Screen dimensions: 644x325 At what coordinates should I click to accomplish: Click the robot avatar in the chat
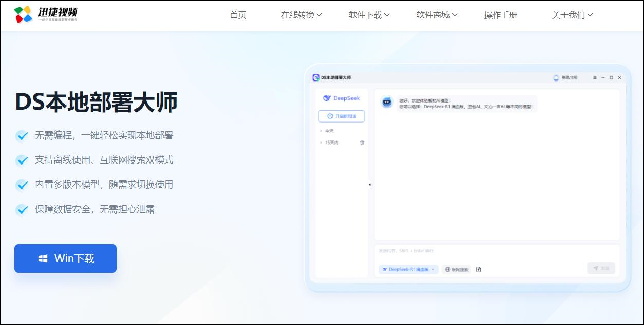[x=387, y=101]
